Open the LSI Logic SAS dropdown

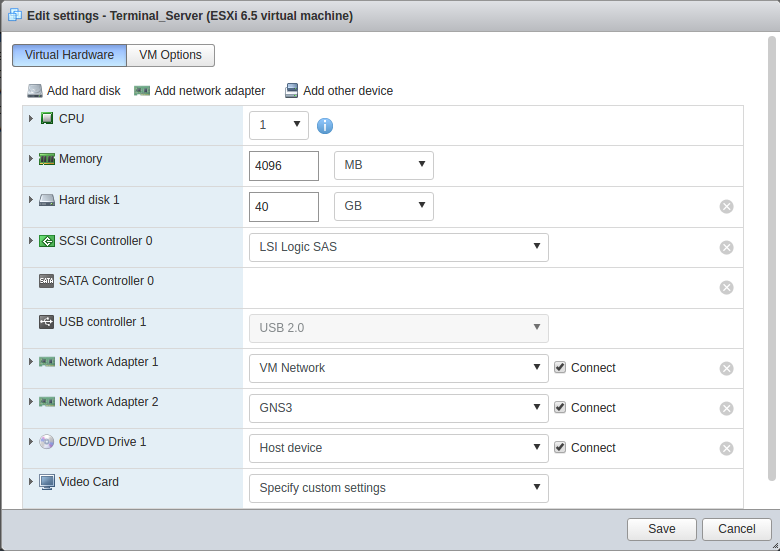(x=398, y=247)
